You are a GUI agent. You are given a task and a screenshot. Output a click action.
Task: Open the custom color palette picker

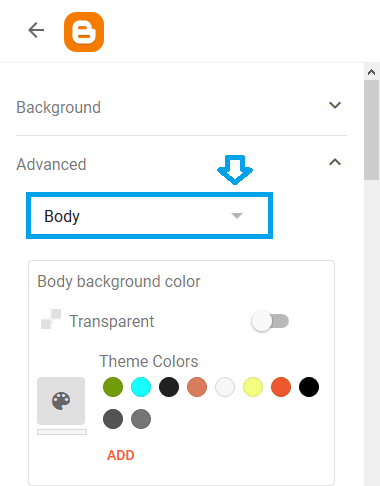click(x=61, y=401)
